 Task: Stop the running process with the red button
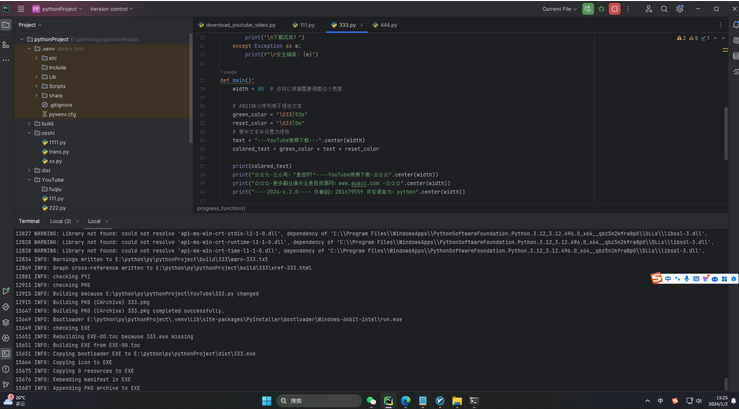(614, 8)
